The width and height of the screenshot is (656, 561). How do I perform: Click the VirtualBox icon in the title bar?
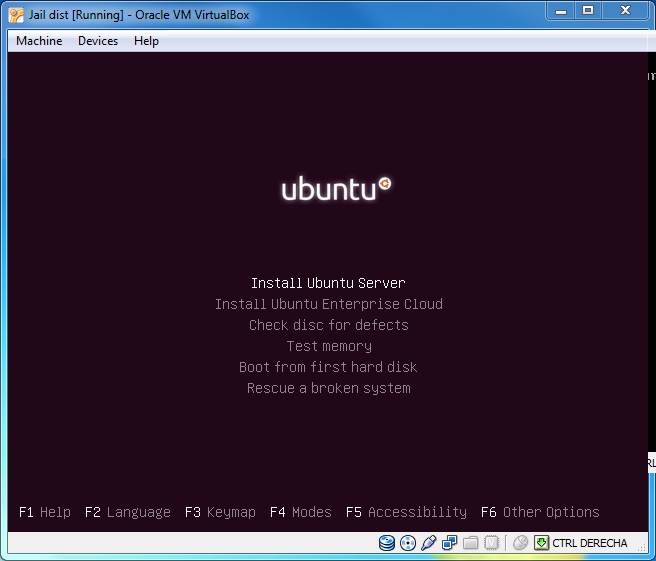[x=16, y=15]
